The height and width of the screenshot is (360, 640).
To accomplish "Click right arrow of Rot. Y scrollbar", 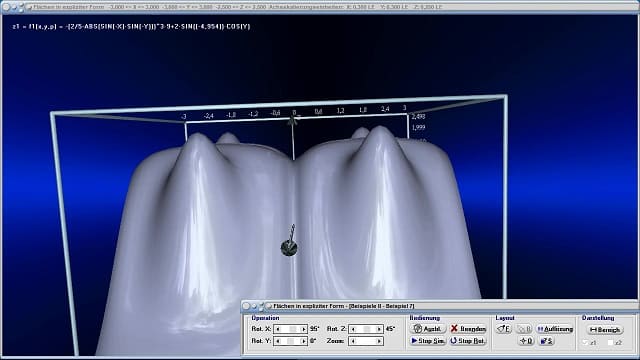I will click(x=303, y=341).
